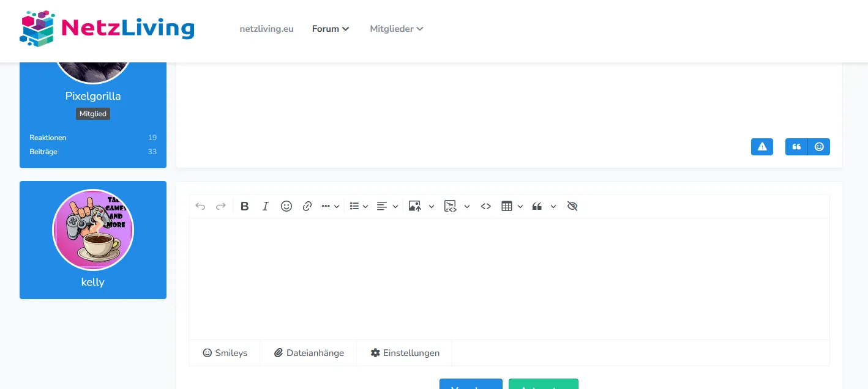Insert inline code with the angle brackets icon

tap(485, 206)
